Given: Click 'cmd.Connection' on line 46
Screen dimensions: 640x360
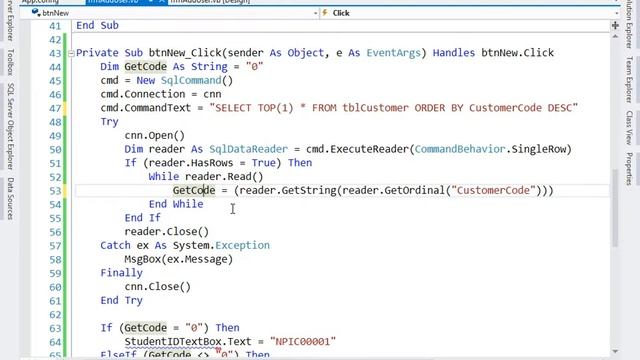Looking at the screenshot, I should [x=142, y=94].
